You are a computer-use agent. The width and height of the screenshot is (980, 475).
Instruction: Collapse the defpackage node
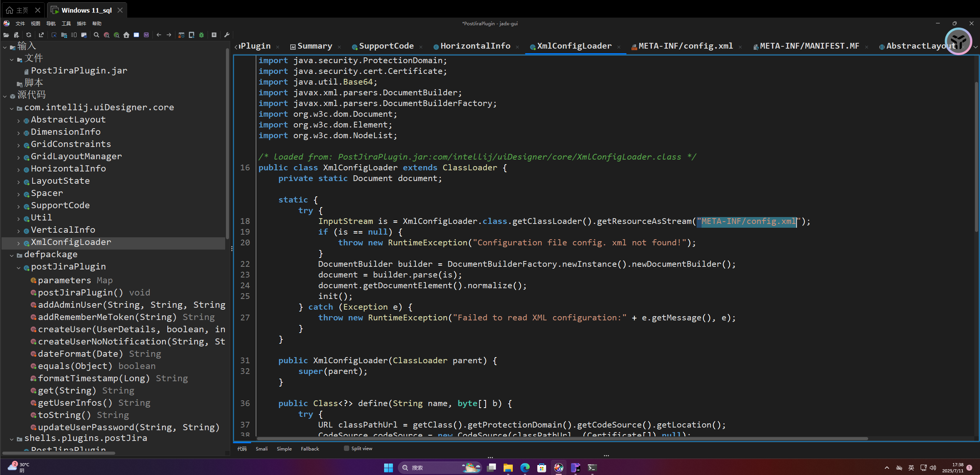(12, 255)
